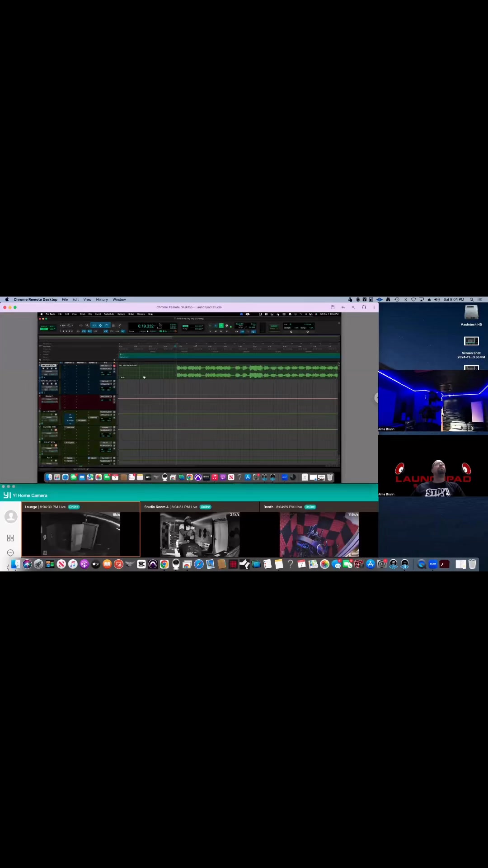The image size is (488, 868).
Task: Open the Zoom app in the dock
Action: 433,564
